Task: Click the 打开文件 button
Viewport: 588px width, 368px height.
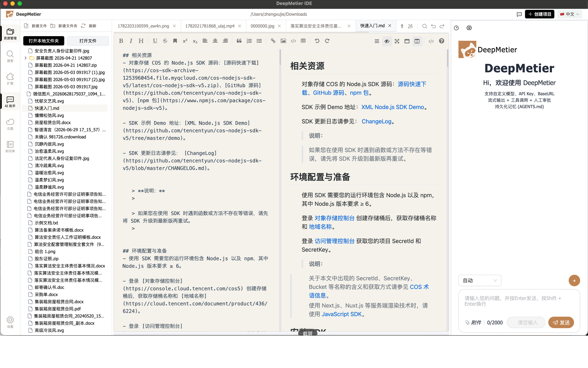Action: coord(88,41)
